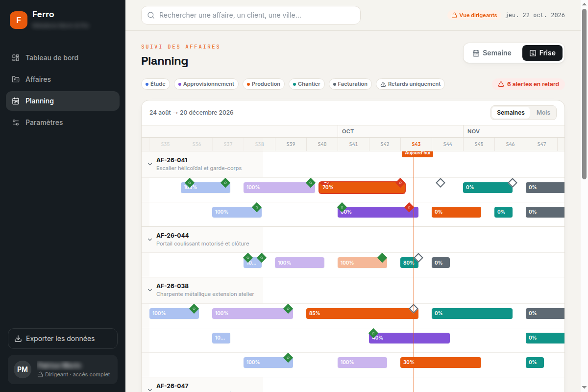Image resolution: width=588 pixels, height=392 pixels.
Task: Click the search magnifier icon
Action: pyautogui.click(x=151, y=15)
